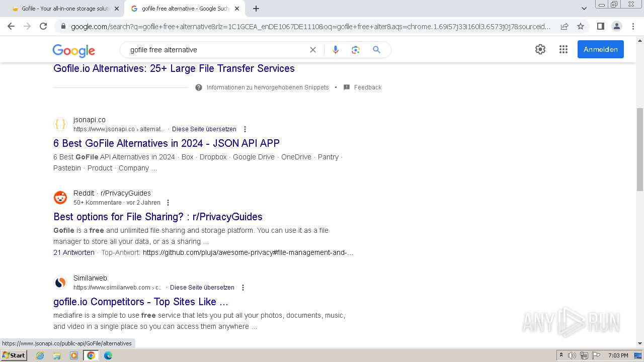This screenshot has height=362, width=644.
Task: Open the Windows Start menu
Action: [x=14, y=355]
